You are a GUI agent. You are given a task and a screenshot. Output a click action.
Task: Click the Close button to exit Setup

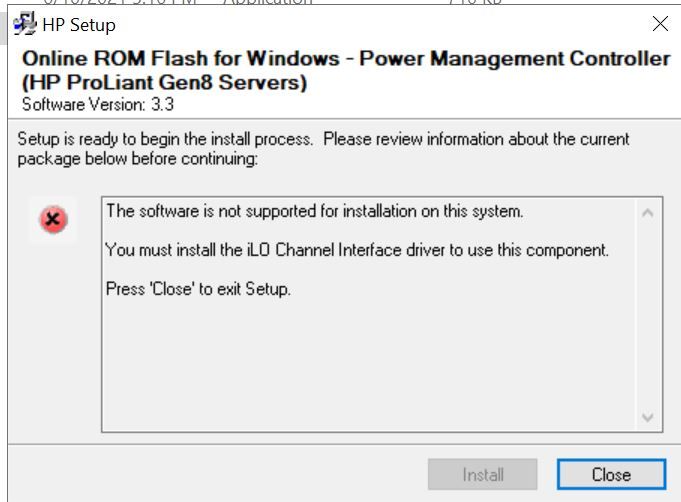(x=611, y=474)
